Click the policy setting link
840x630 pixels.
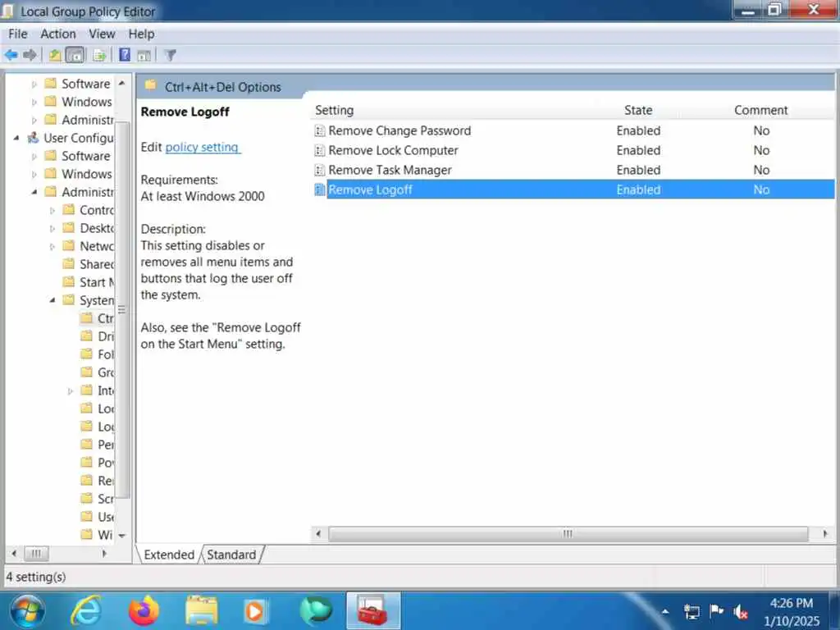(202, 147)
